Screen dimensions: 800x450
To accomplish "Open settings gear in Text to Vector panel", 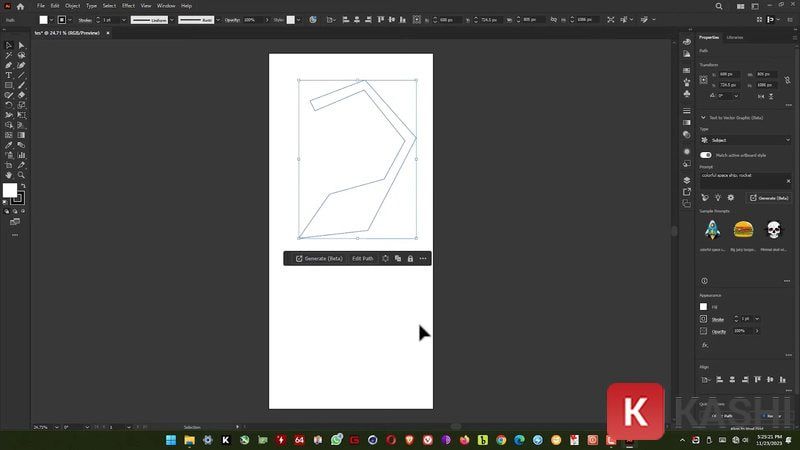I will click(x=731, y=197).
